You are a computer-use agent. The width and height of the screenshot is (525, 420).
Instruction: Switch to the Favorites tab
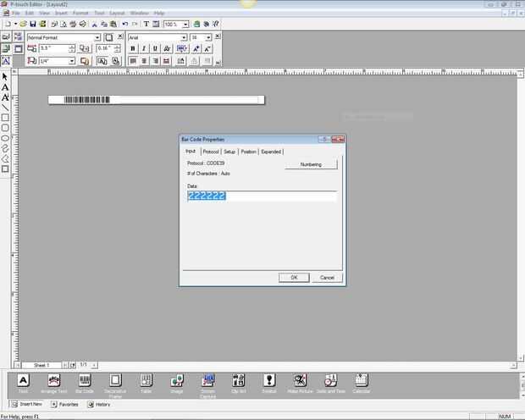click(65, 405)
